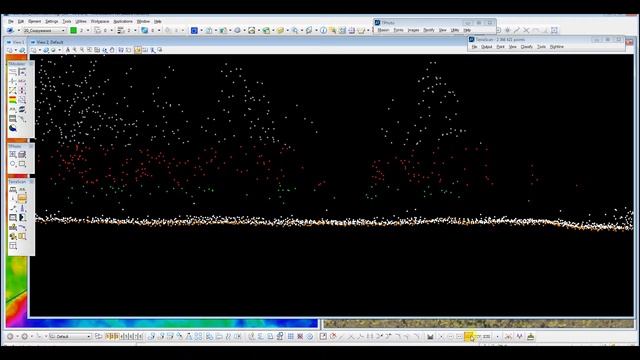Open the Rectify menu in TPhoto window

(429, 30)
